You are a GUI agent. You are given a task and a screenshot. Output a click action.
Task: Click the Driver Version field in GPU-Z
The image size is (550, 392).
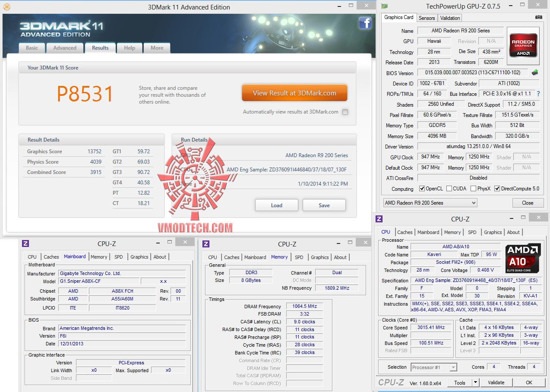click(479, 147)
